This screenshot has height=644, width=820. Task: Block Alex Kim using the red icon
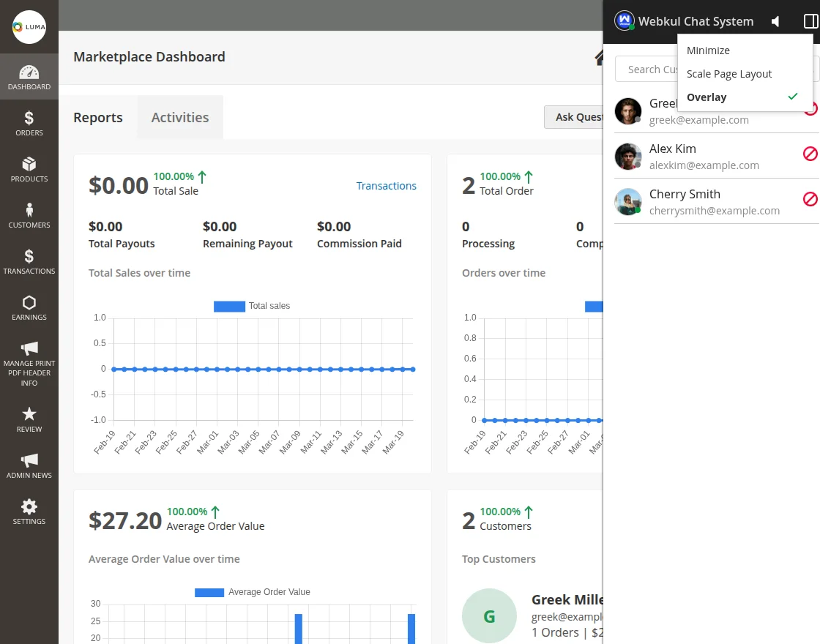coord(810,154)
